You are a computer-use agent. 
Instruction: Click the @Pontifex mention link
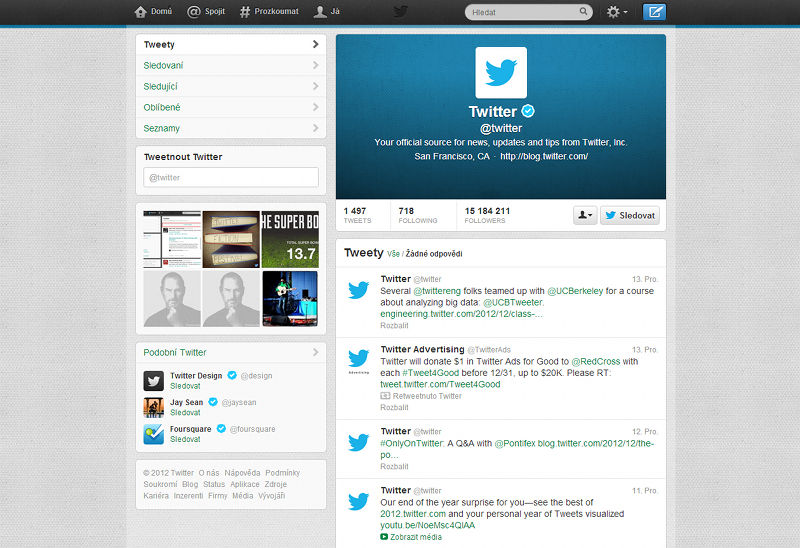(x=515, y=443)
